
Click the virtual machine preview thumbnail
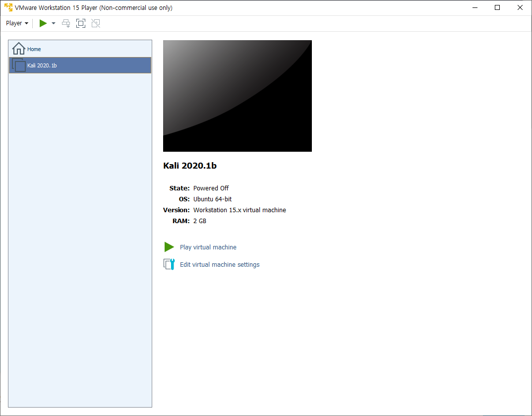237,96
